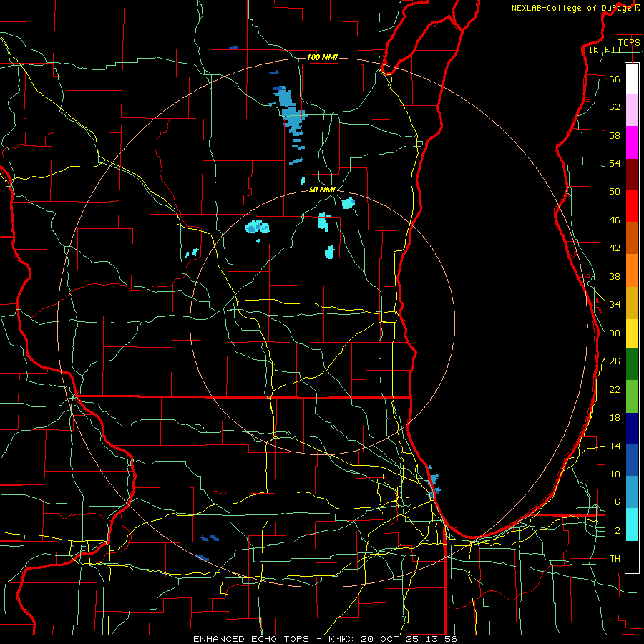Select legend value 18
Screen dimensions: 644x644
click(615, 418)
